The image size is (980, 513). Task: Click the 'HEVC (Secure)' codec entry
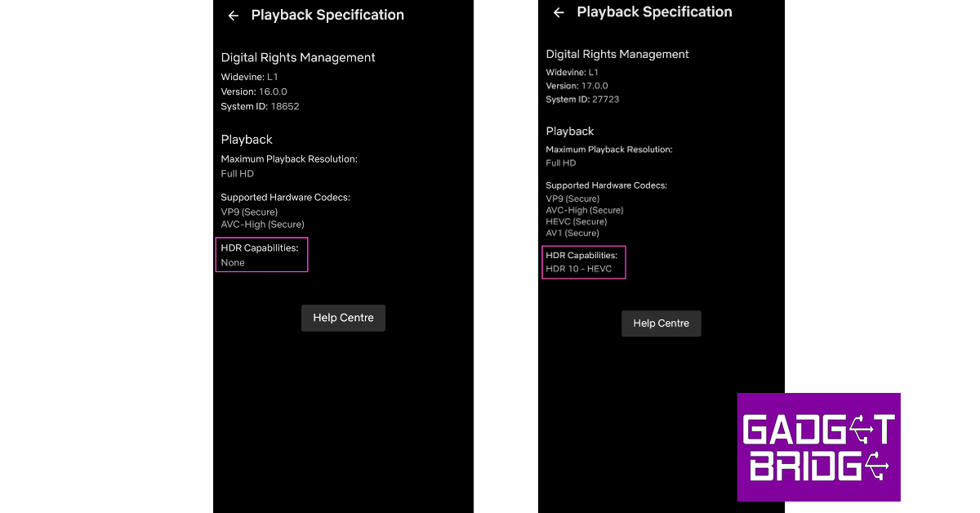point(577,221)
